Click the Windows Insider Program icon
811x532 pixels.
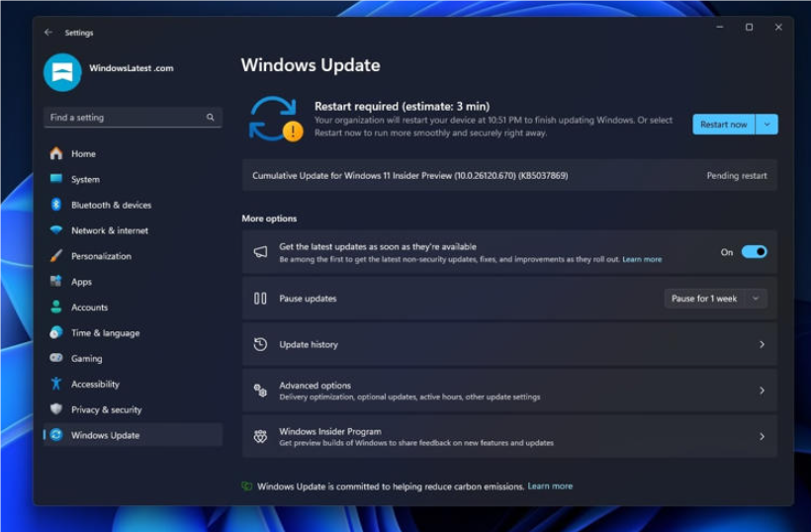[x=260, y=436]
